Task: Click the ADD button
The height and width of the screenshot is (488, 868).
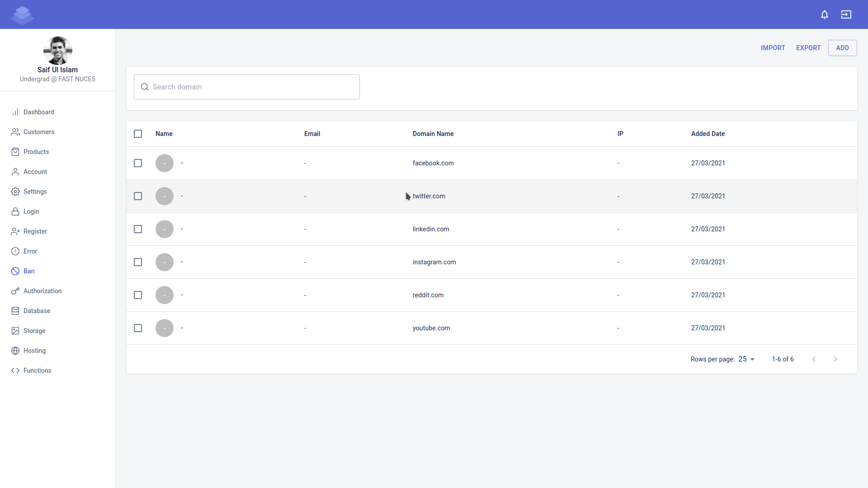Action: click(842, 47)
